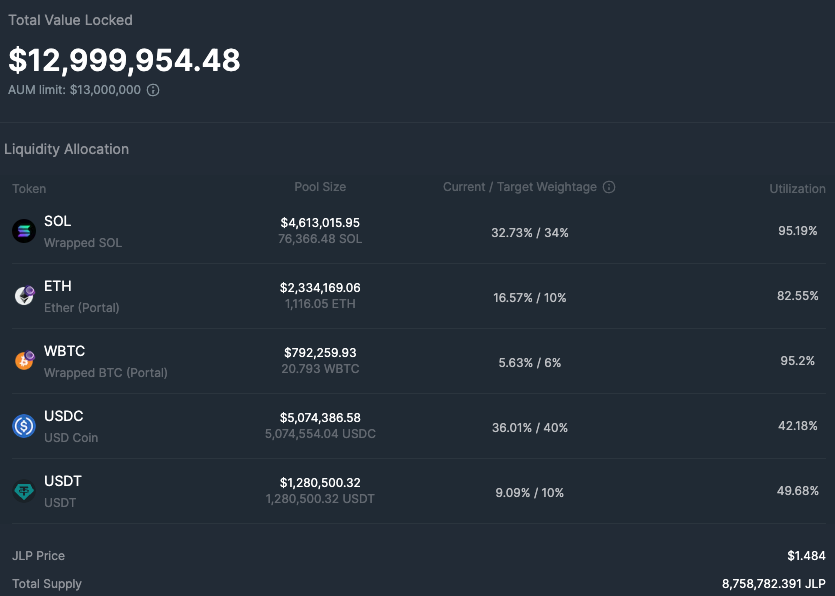
Task: Open Current / Target Weightage info icon
Action: coord(609,187)
